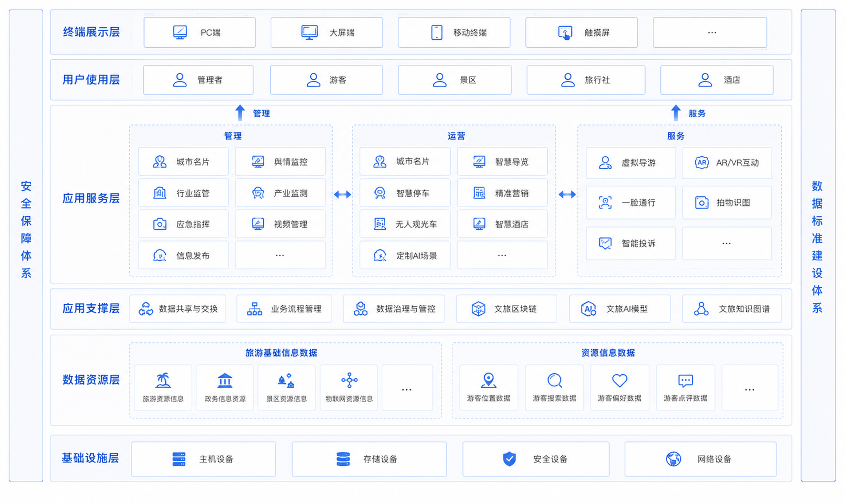Click the 基础设施层 layer title
Image resolution: width=845 pixels, height=504 pixels.
click(x=90, y=458)
